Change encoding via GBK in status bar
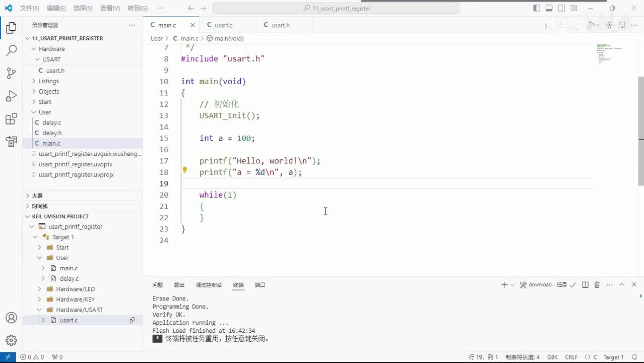Screen dimensions: 644x363 [x=552, y=357]
